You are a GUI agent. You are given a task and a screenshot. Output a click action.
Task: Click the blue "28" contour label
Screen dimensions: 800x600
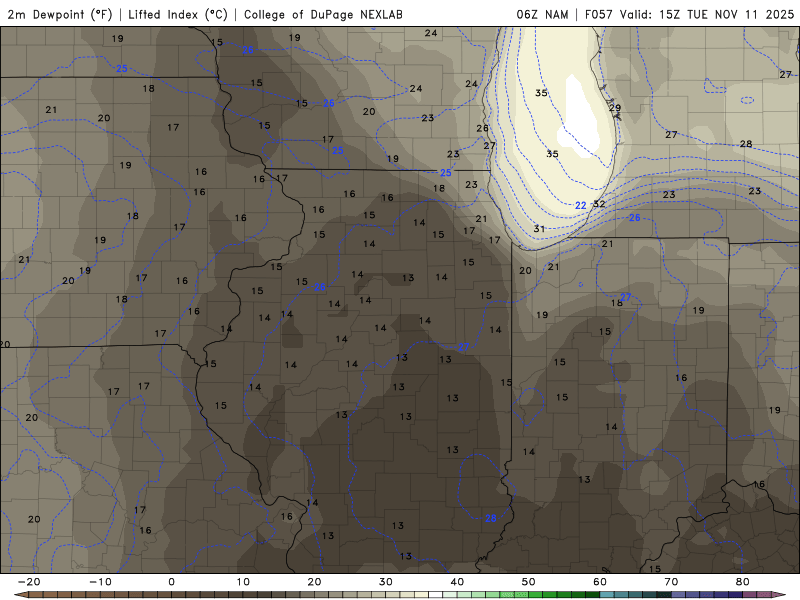click(490, 518)
